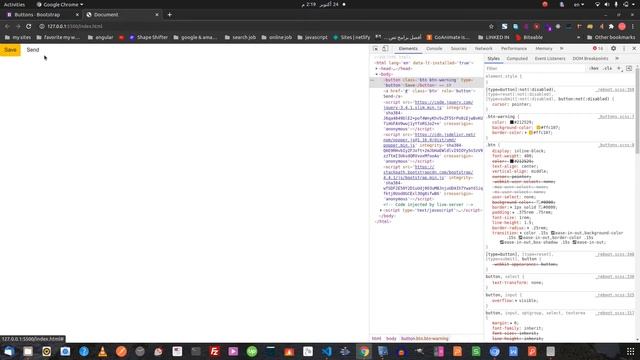Switch to the Sources tab
Image resolution: width=640 pixels, height=360 pixels.
pyautogui.click(x=458, y=49)
